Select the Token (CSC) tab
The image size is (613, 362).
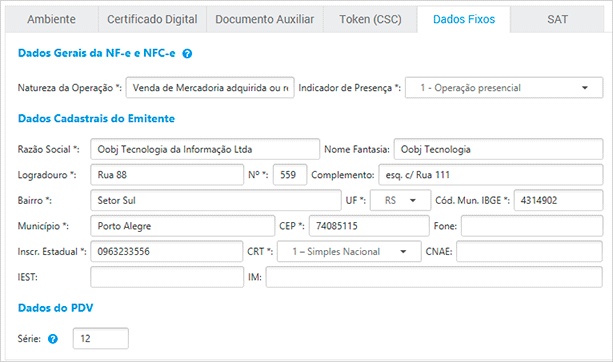(370, 19)
